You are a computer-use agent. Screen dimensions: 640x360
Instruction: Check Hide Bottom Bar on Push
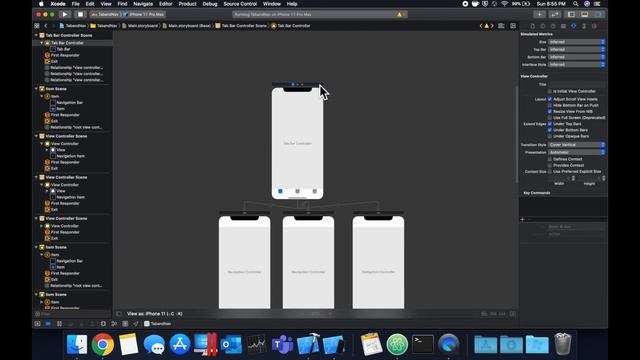tap(550, 105)
